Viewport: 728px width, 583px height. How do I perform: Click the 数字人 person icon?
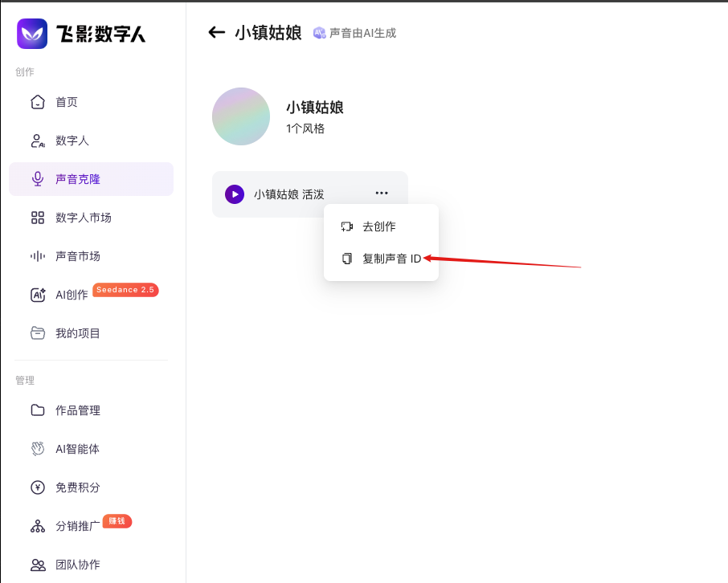click(38, 141)
